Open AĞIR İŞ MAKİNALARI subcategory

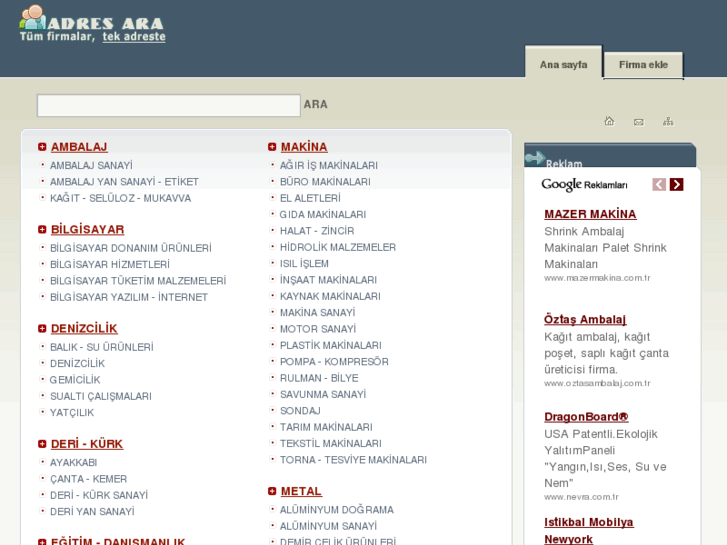[x=329, y=165]
